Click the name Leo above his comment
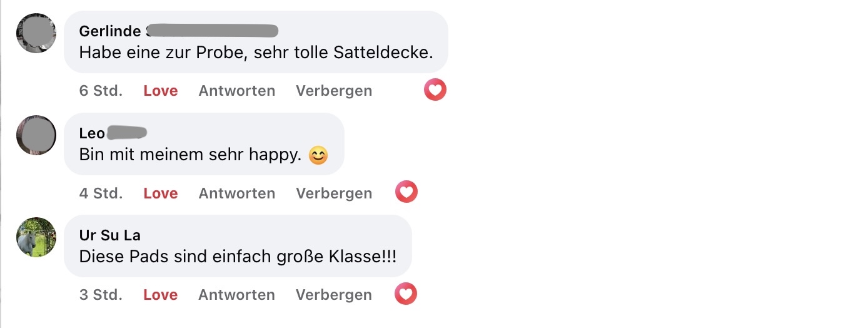Image resolution: width=868 pixels, height=328 pixels. point(93,133)
